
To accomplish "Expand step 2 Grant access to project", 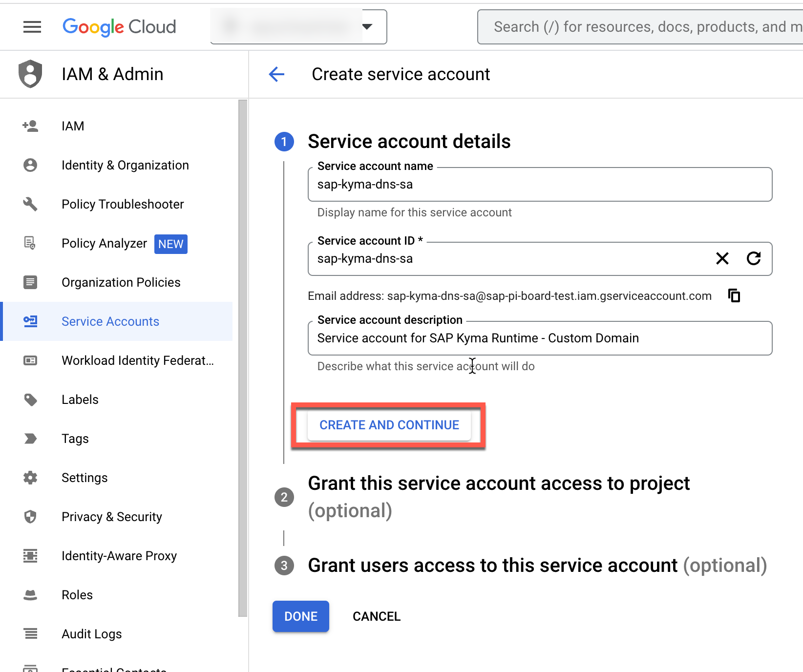I will [499, 497].
